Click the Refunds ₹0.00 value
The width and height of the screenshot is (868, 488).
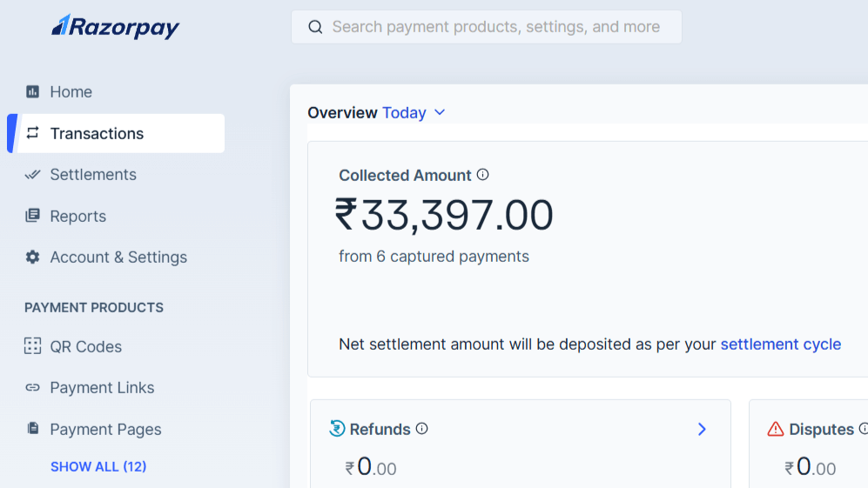tap(371, 467)
